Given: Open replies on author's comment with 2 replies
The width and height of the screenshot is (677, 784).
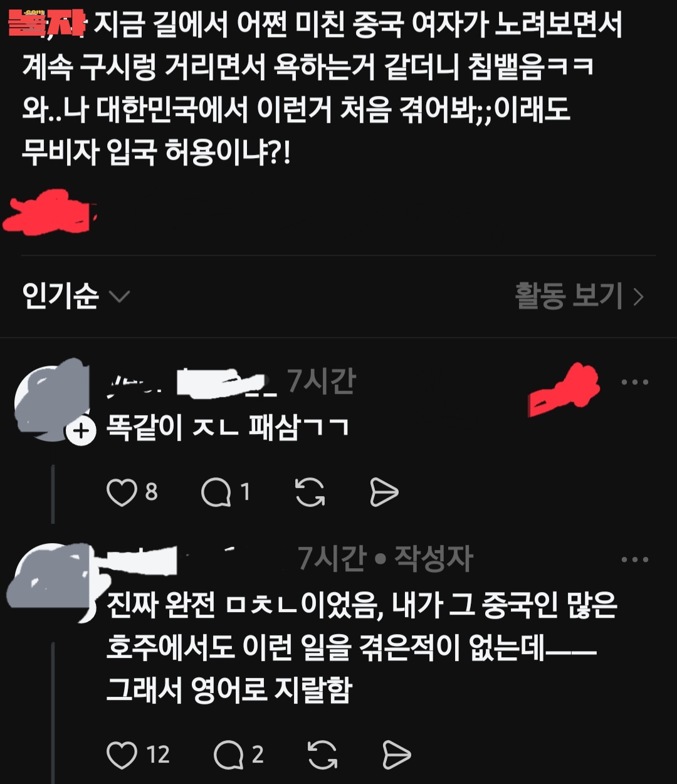Looking at the screenshot, I should [x=229, y=755].
